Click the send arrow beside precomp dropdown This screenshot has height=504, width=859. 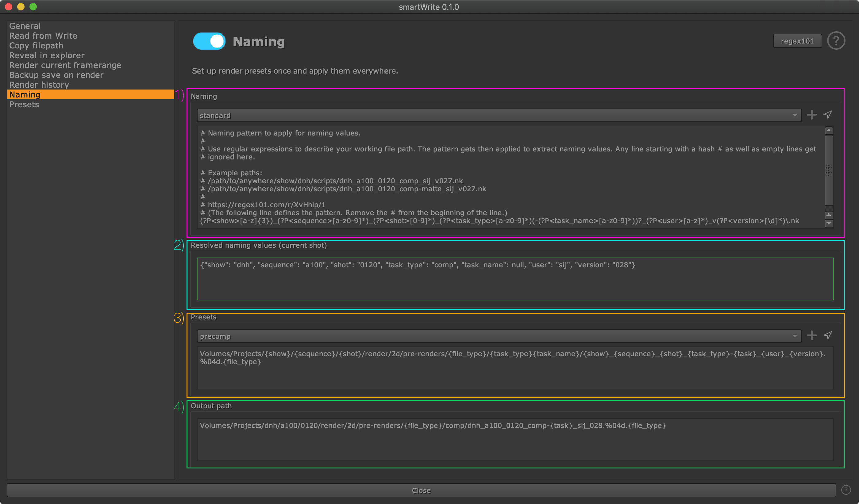pos(828,335)
